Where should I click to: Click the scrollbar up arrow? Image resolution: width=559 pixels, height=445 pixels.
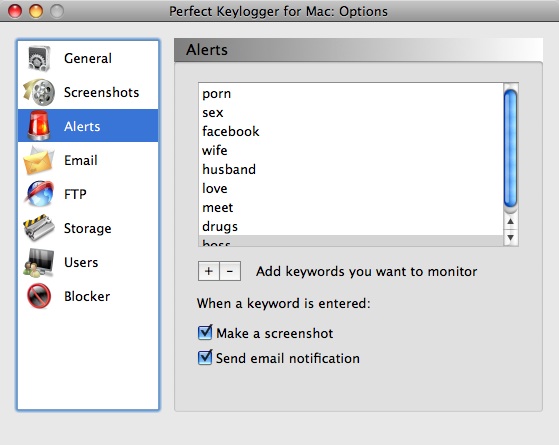tap(511, 221)
